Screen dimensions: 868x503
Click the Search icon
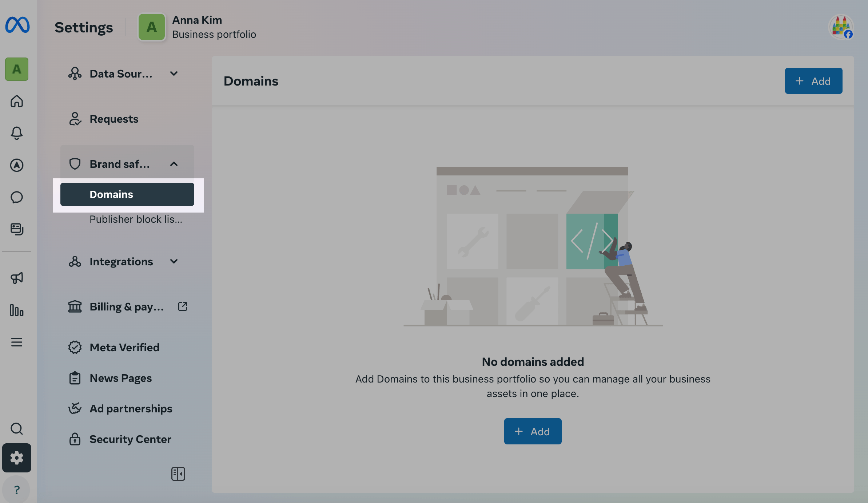click(17, 429)
